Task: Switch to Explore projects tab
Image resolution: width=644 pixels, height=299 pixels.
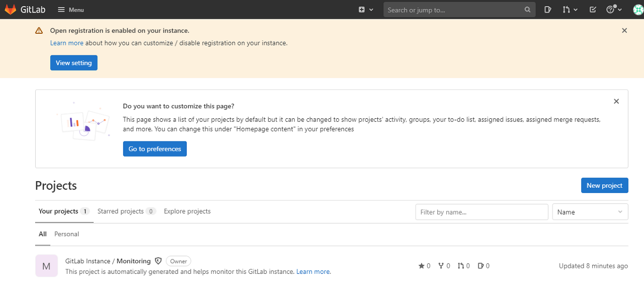Action: (x=187, y=211)
